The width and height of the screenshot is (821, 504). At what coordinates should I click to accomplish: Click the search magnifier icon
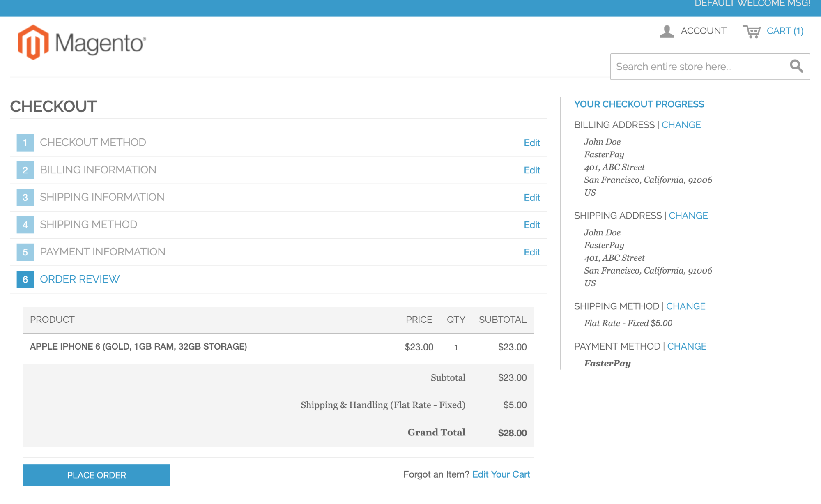point(796,66)
